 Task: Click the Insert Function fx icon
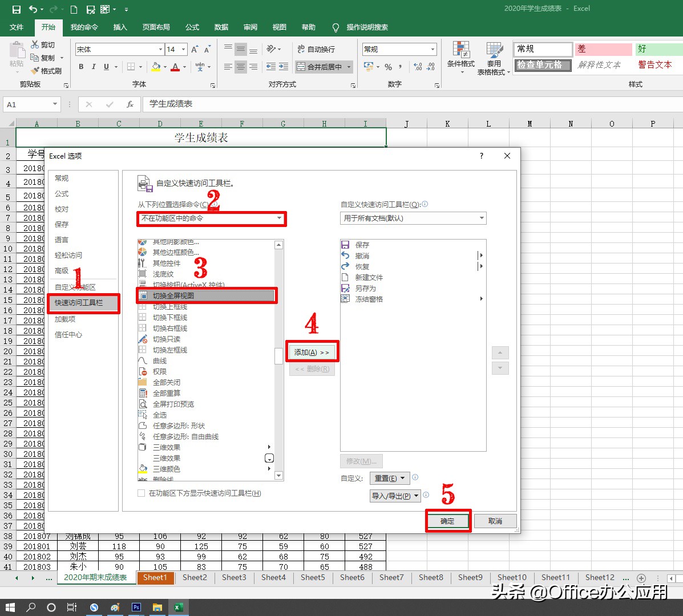[x=130, y=104]
